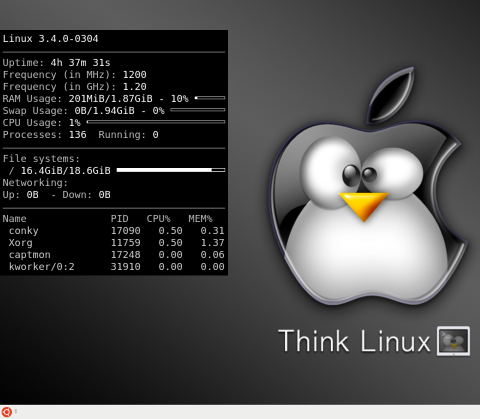
Task: Select the Xorg process row
Action: coord(113,243)
